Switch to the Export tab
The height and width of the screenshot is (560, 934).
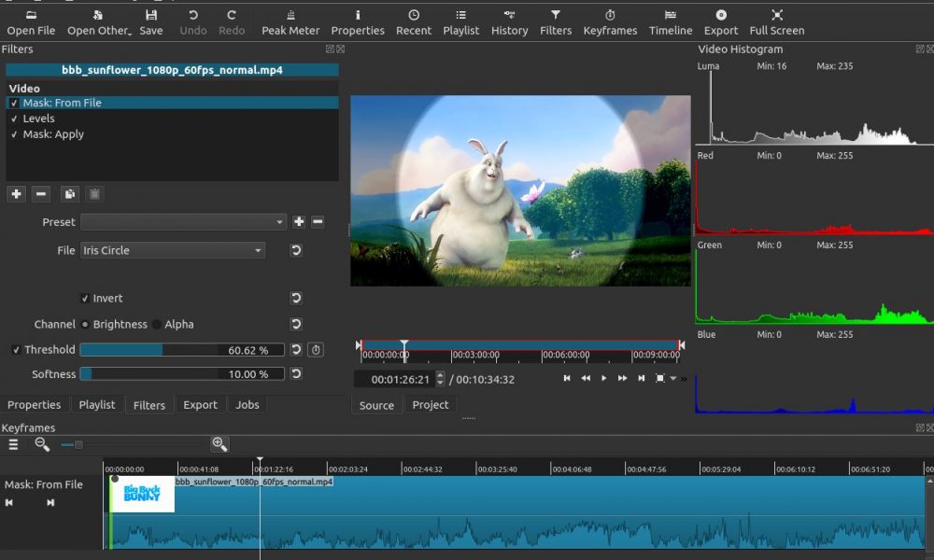(200, 405)
